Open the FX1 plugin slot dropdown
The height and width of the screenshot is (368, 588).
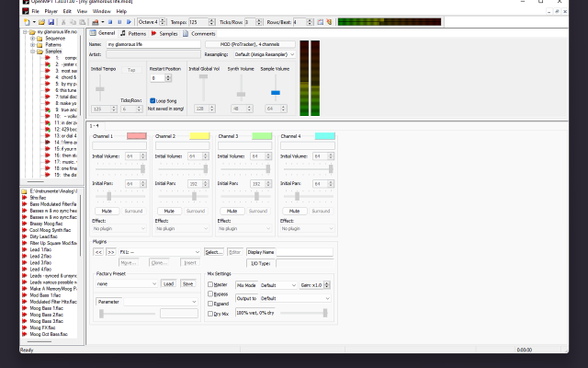160,252
